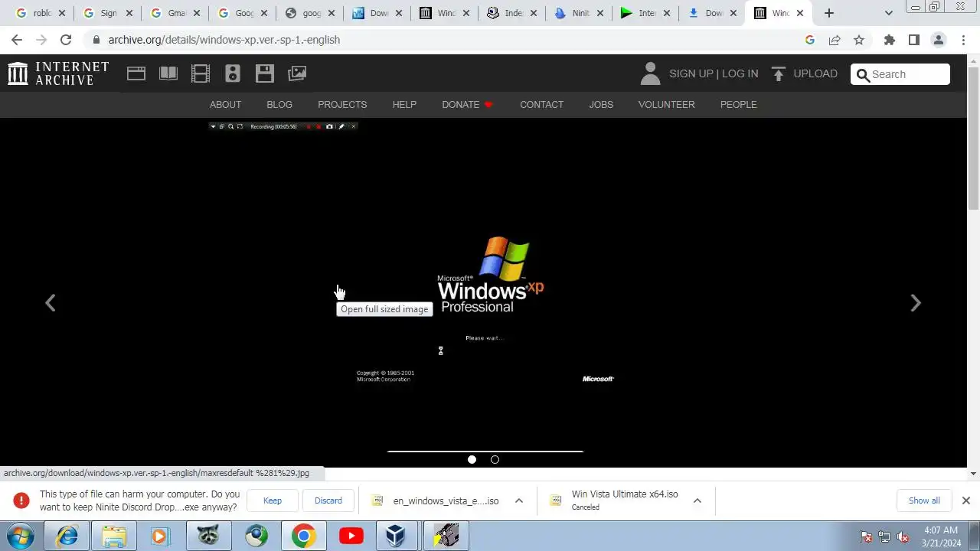Click the user avatar icon
Image resolution: width=980 pixels, height=551 pixels.
650,73
